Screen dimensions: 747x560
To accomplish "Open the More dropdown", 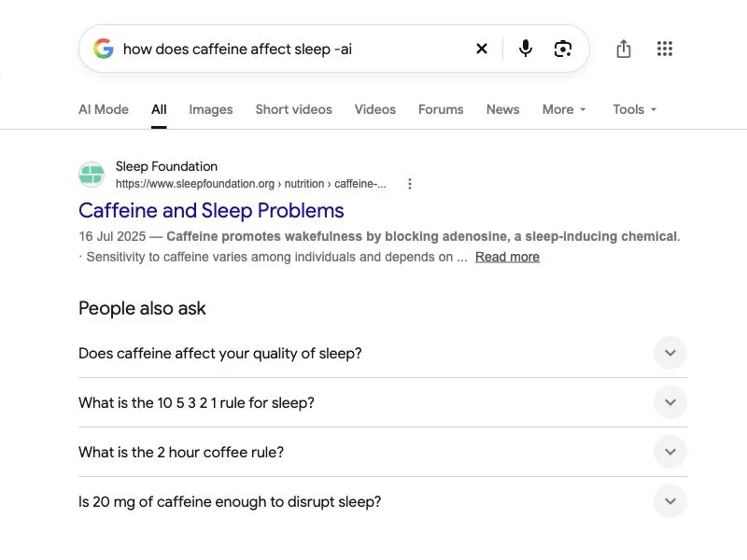I will 564,109.
